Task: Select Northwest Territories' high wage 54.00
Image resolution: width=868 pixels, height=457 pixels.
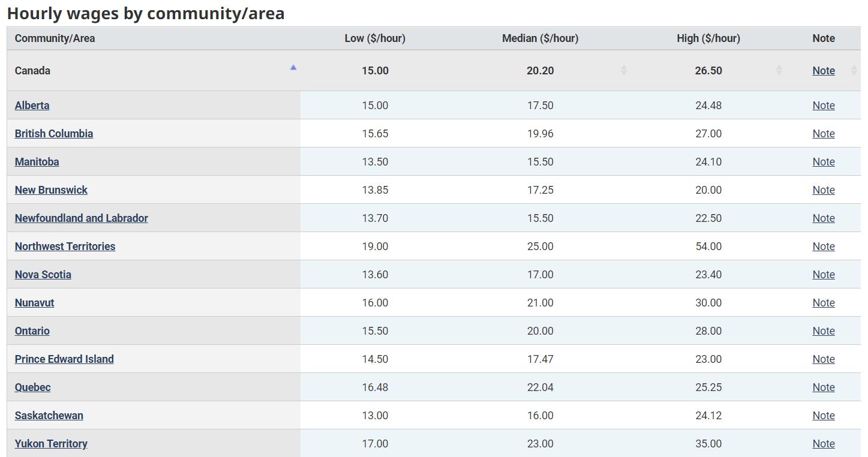Action: (708, 246)
